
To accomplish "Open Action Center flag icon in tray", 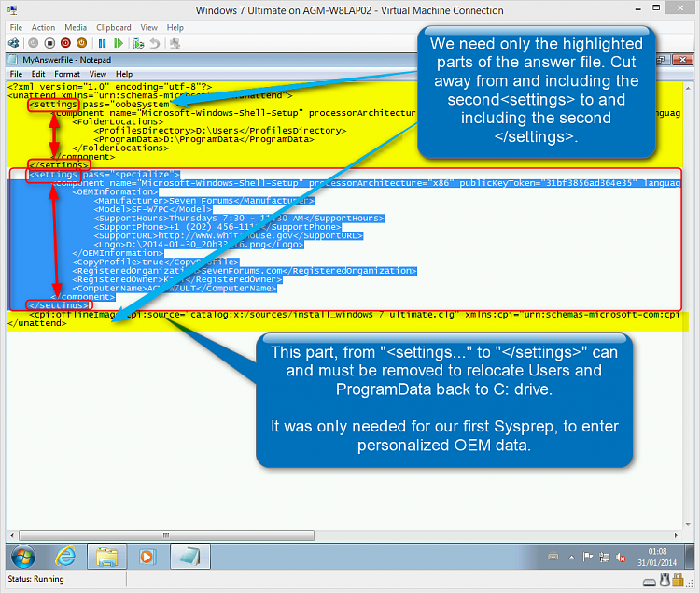I will point(587,557).
